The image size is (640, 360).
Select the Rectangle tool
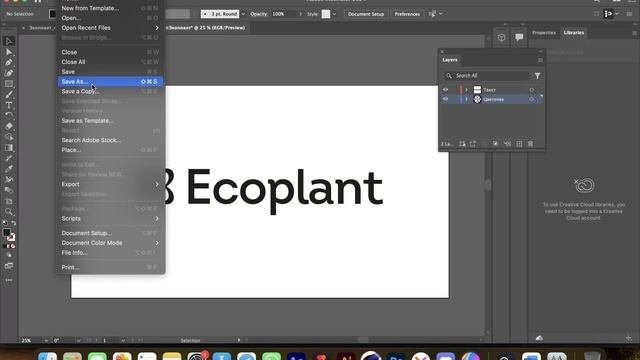coord(9,84)
